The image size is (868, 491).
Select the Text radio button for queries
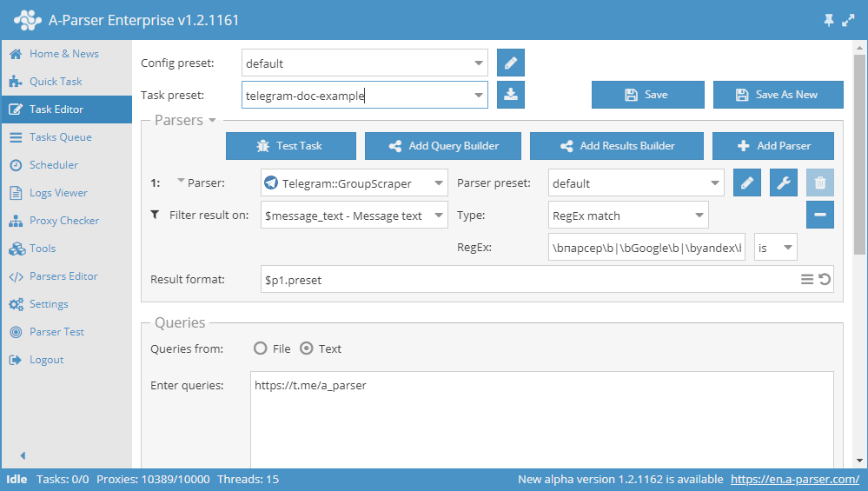click(306, 348)
